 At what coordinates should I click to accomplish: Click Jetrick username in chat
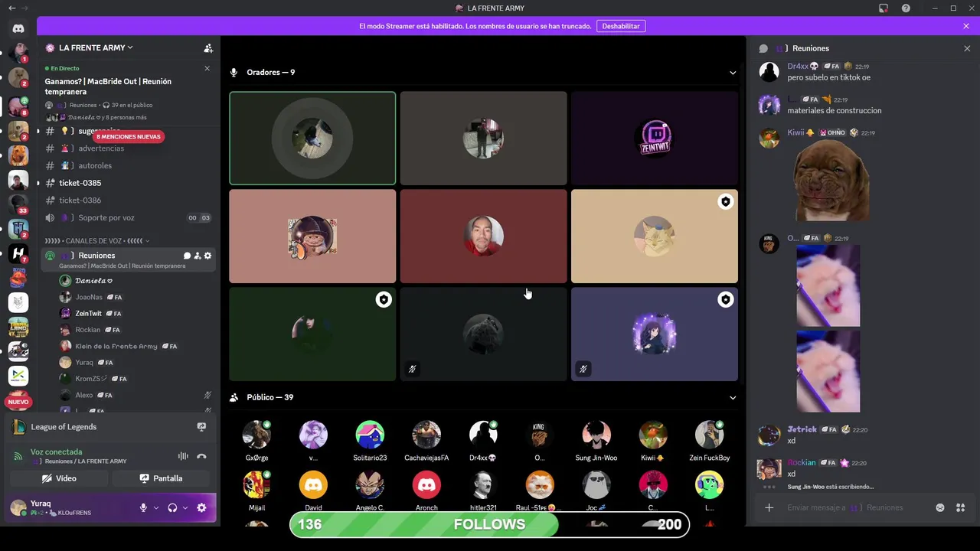(802, 429)
